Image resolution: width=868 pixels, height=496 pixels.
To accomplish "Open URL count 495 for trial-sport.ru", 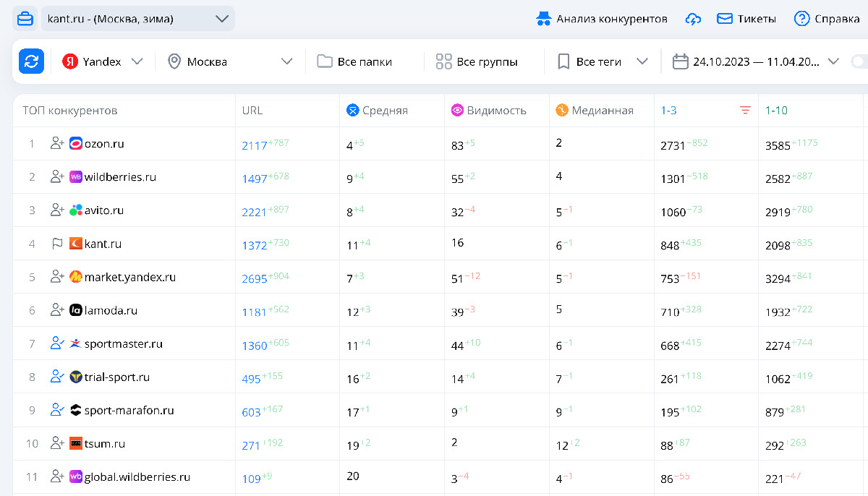I will (251, 379).
